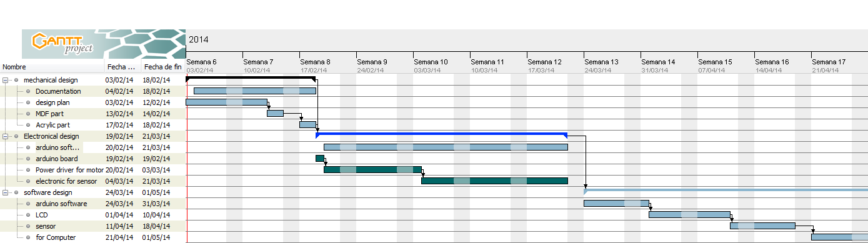
Task: Click the Power driver for motor bar
Action: click(372, 170)
